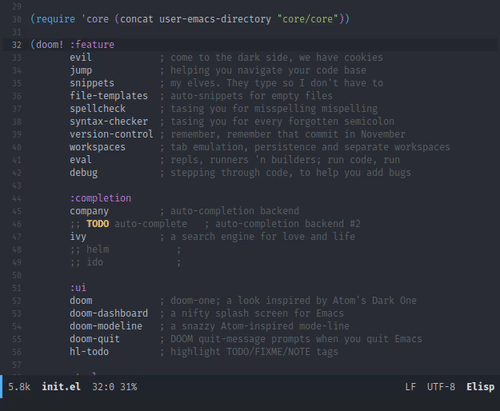This screenshot has width=500, height=411.
Task: Click the version-control module entry
Action: coord(111,134)
